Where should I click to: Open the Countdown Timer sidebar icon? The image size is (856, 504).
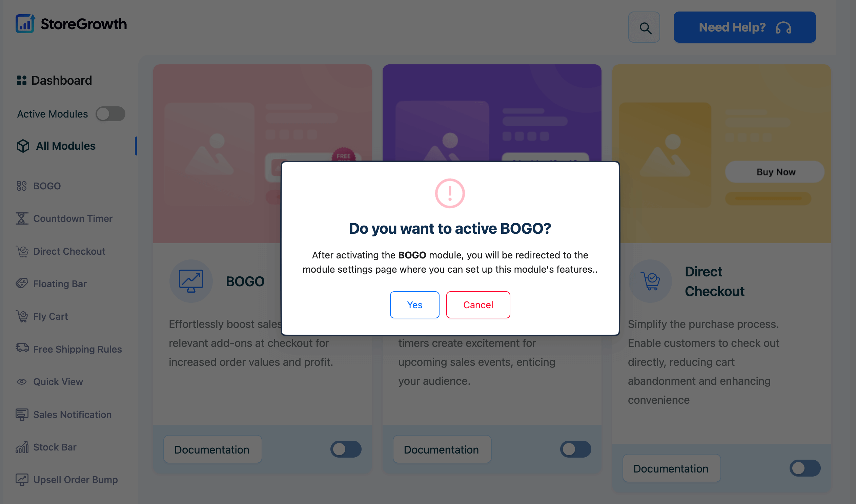click(22, 218)
